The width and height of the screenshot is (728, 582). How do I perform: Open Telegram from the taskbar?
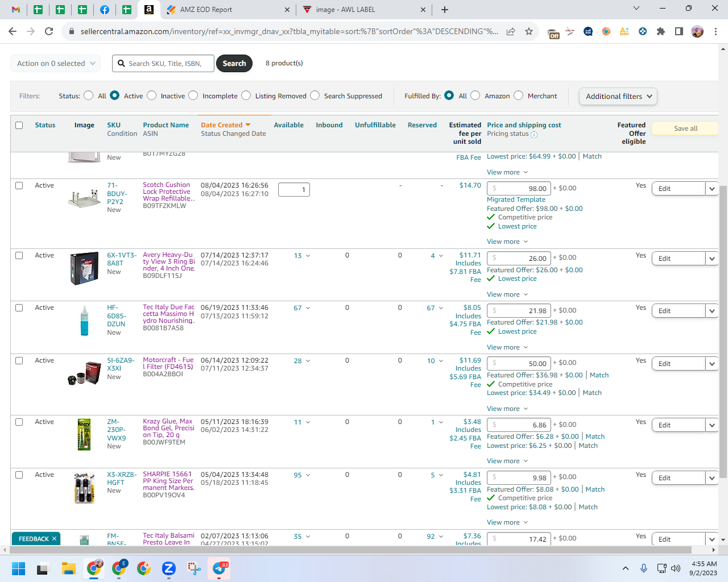220,568
